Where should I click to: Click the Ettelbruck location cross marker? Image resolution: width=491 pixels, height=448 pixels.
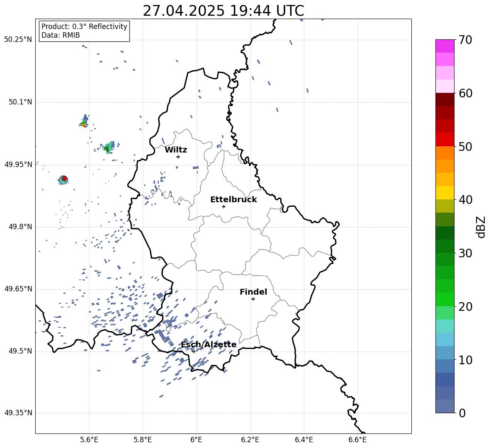(x=224, y=206)
